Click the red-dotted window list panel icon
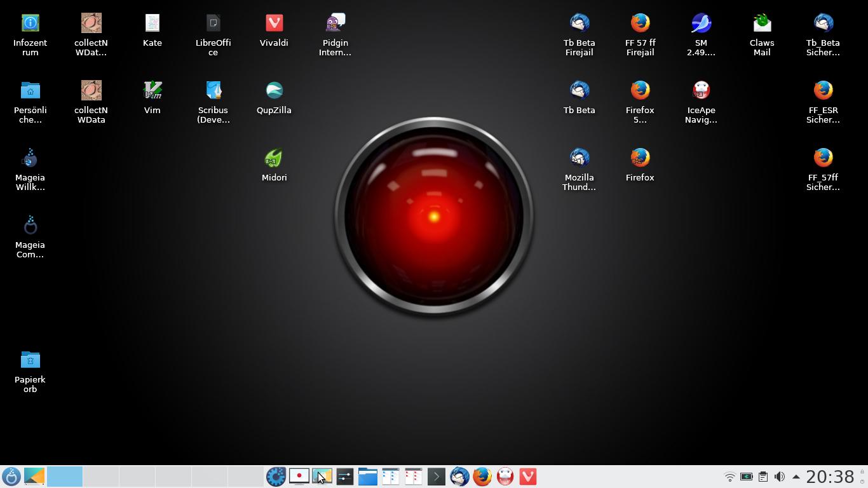This screenshot has width=868, height=488. (413, 477)
